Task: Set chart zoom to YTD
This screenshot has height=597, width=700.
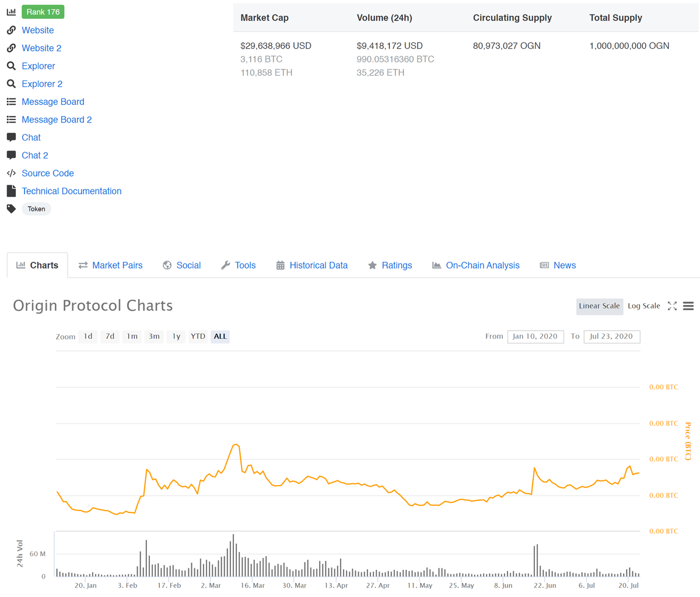Action: point(198,336)
